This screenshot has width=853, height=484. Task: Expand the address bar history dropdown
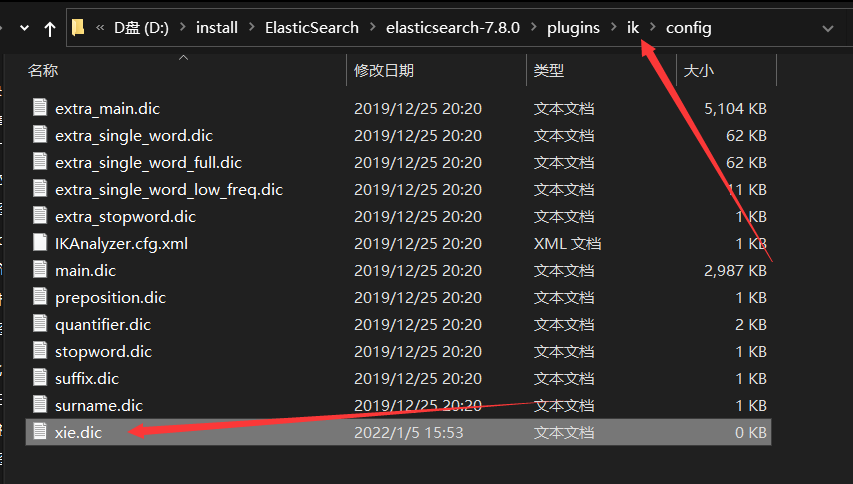[x=827, y=28]
